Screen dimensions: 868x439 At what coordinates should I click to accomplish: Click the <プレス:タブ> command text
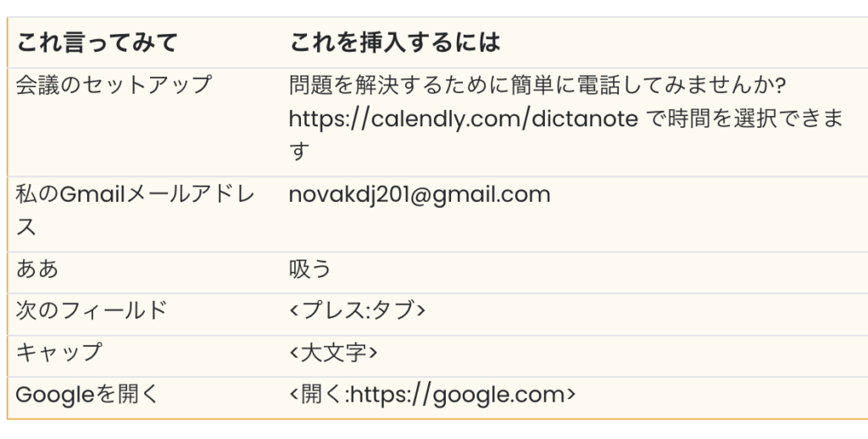tap(357, 310)
